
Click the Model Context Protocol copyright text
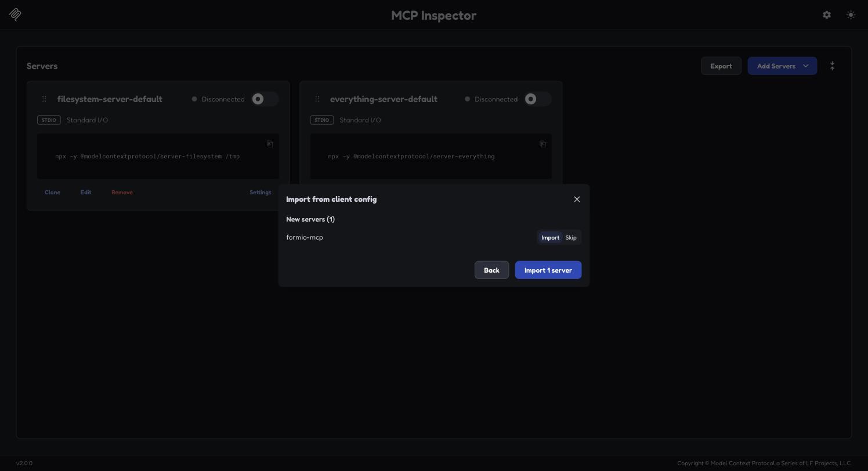[764, 463]
